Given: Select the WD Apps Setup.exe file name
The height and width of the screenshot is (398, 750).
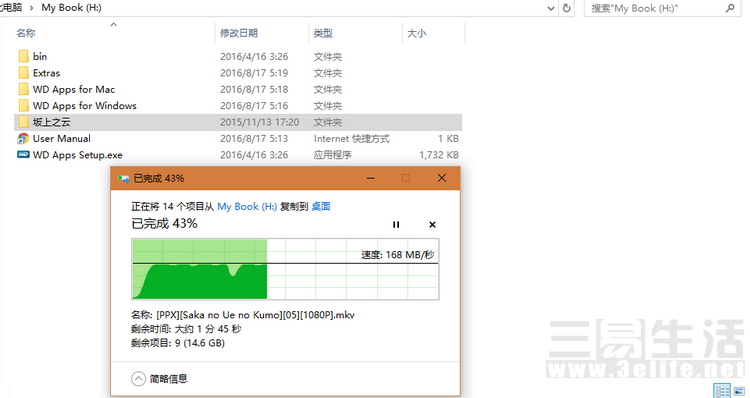Looking at the screenshot, I should pos(77,155).
